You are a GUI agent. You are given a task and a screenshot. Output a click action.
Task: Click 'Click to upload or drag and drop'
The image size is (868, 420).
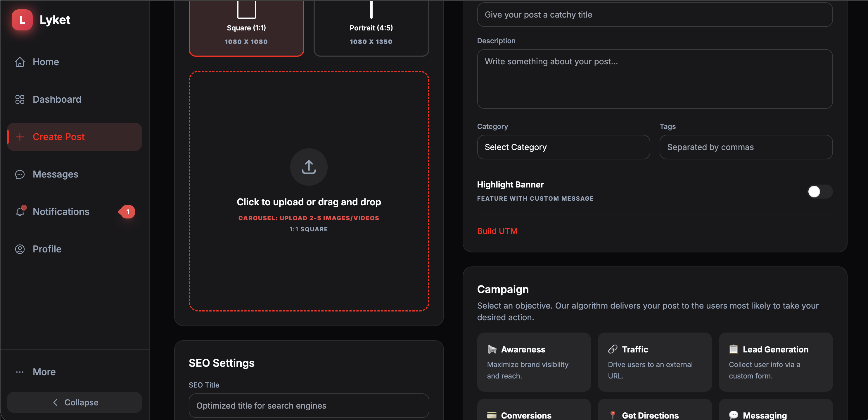[309, 202]
